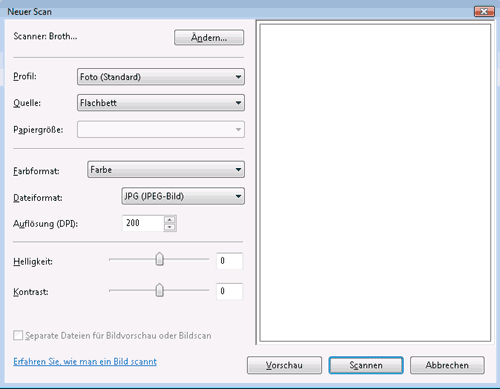The height and width of the screenshot is (389, 500).
Task: Click the Helligkeit slider handle
Action: (x=160, y=259)
